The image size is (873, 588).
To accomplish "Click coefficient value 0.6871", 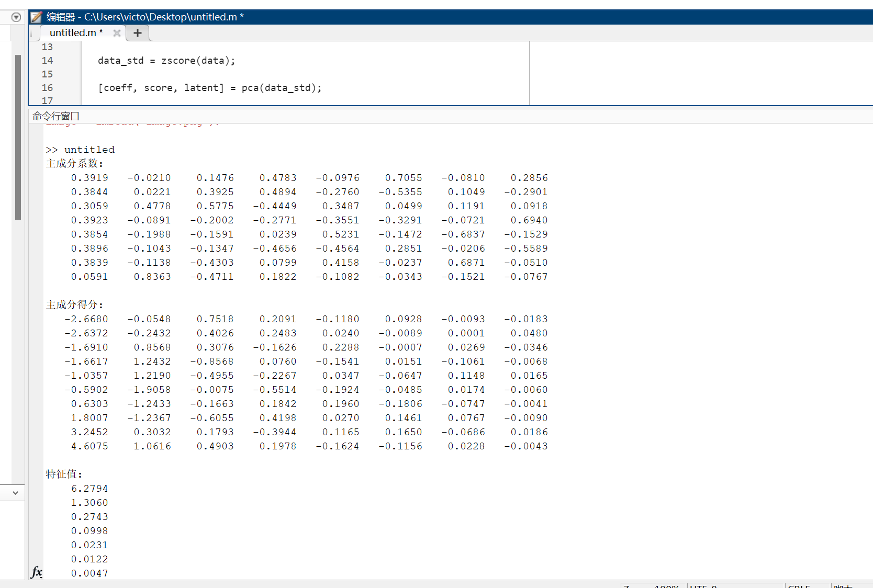I will tap(466, 263).
